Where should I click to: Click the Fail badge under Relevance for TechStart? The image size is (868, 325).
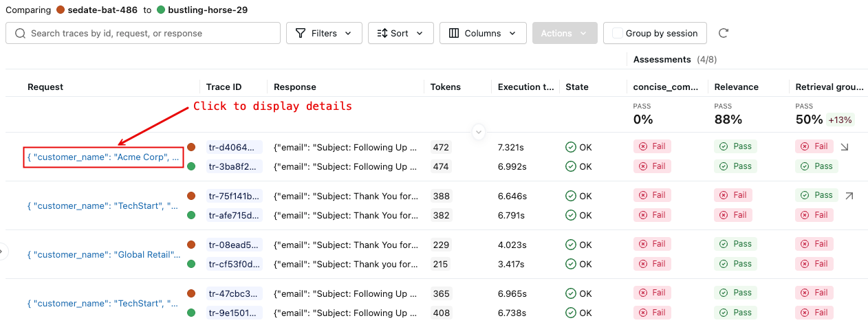(x=733, y=195)
